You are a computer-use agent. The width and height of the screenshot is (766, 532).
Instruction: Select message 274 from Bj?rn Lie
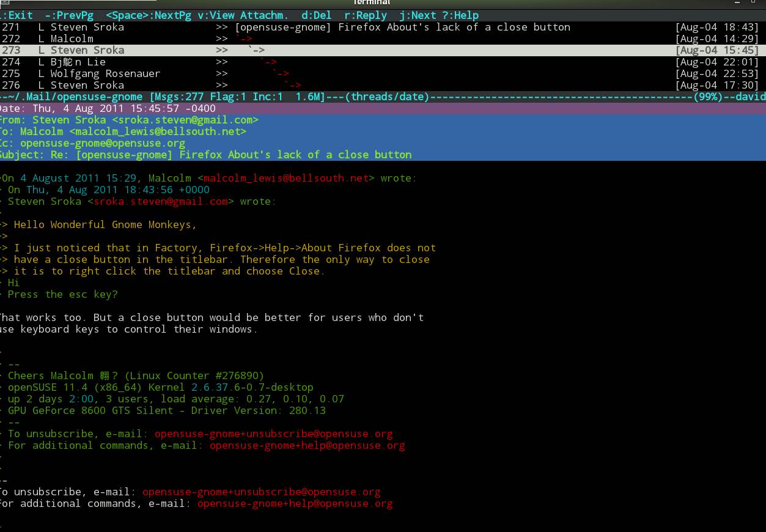(x=78, y=62)
